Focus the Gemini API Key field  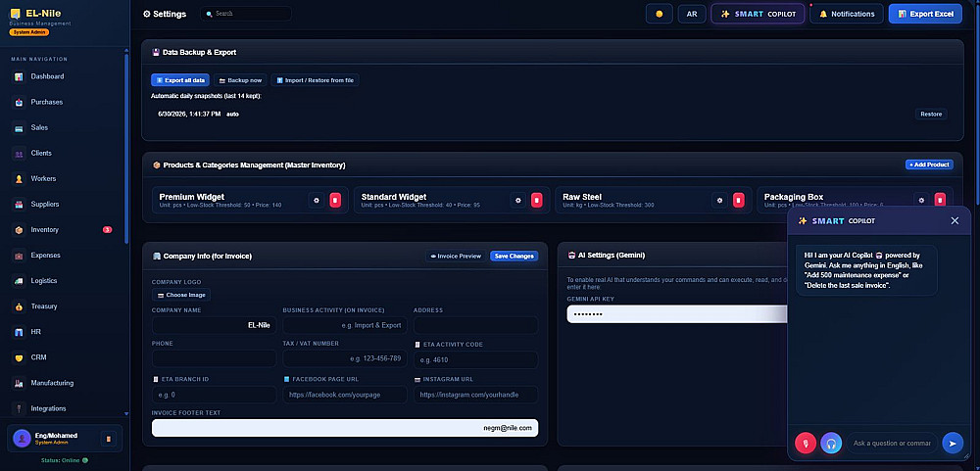(x=677, y=314)
